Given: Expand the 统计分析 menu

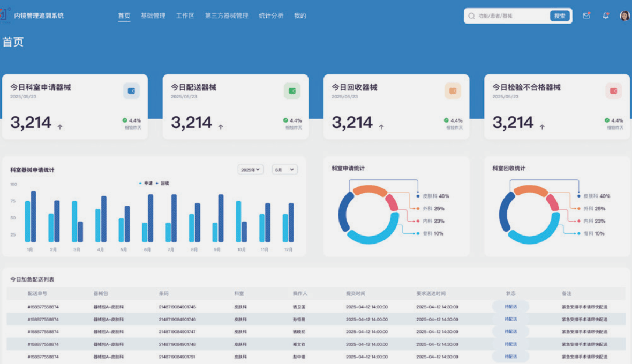Looking at the screenshot, I should click(x=271, y=16).
